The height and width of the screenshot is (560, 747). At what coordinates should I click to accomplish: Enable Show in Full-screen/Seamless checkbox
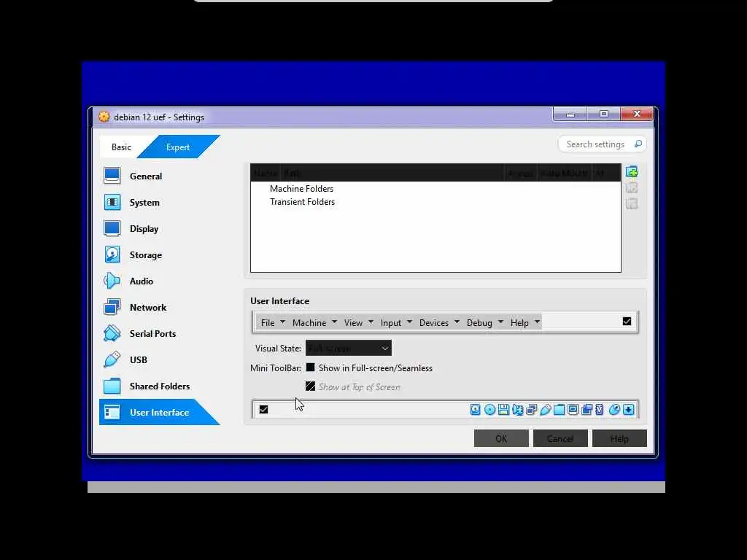click(310, 367)
